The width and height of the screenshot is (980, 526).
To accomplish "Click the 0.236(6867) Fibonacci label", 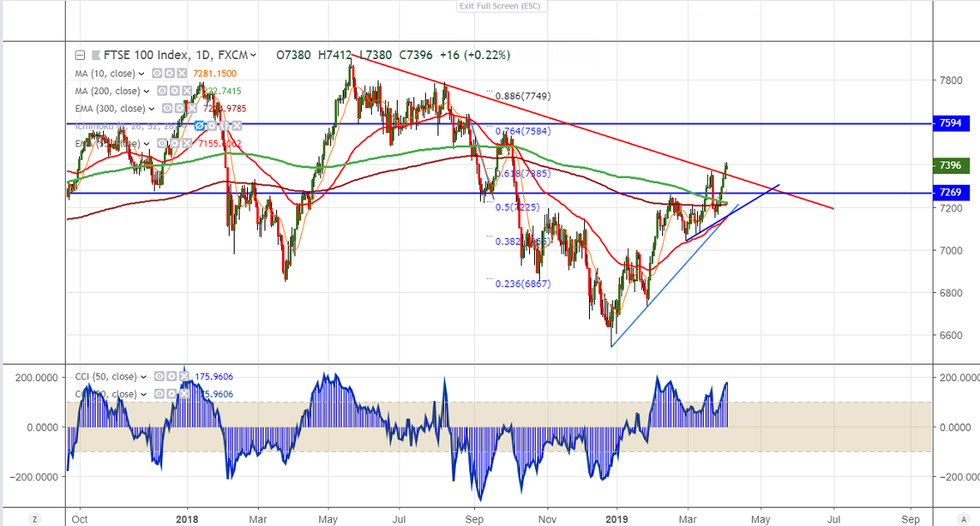I will pos(522,284).
